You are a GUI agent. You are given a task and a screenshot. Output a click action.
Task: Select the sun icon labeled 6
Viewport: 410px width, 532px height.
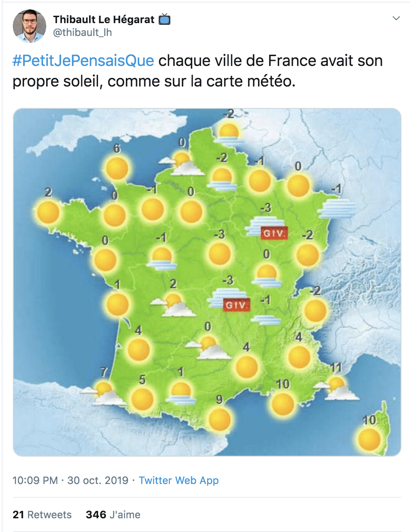[117, 168]
